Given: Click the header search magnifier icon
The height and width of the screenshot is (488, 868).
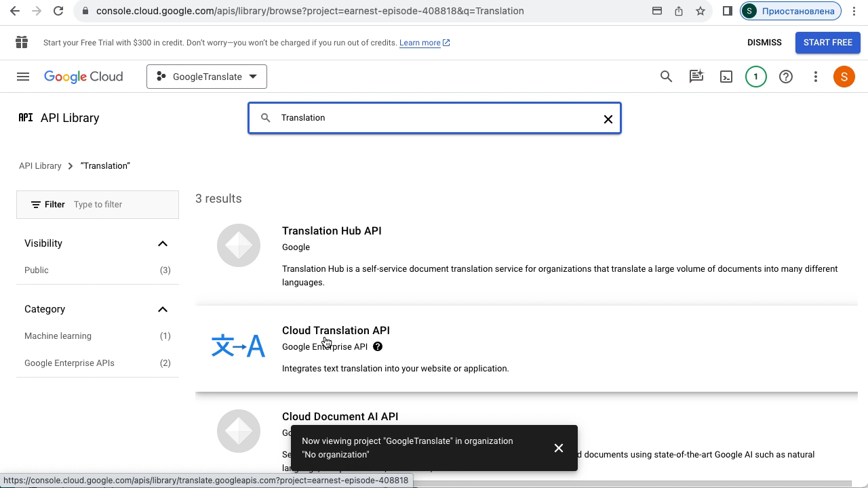Looking at the screenshot, I should tap(666, 77).
